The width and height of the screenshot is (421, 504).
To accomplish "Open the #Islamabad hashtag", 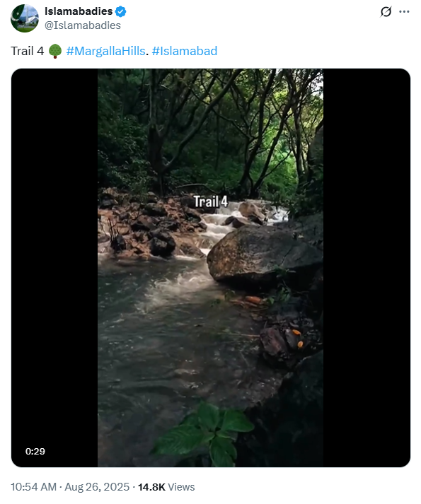I will pyautogui.click(x=185, y=51).
